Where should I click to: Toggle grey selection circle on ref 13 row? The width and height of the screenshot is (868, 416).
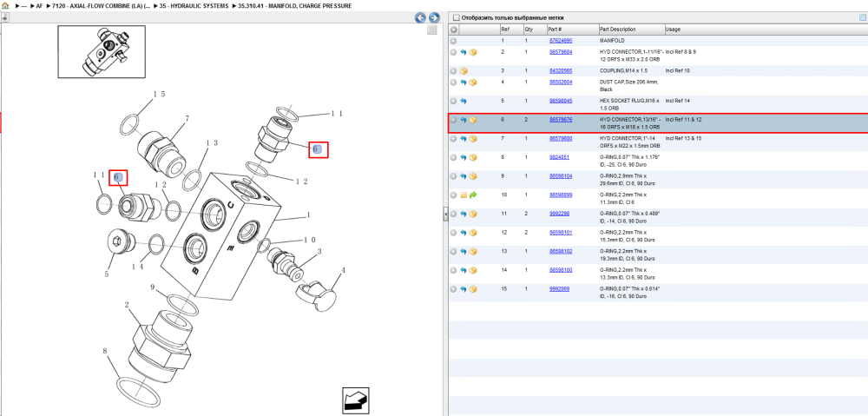453,252
